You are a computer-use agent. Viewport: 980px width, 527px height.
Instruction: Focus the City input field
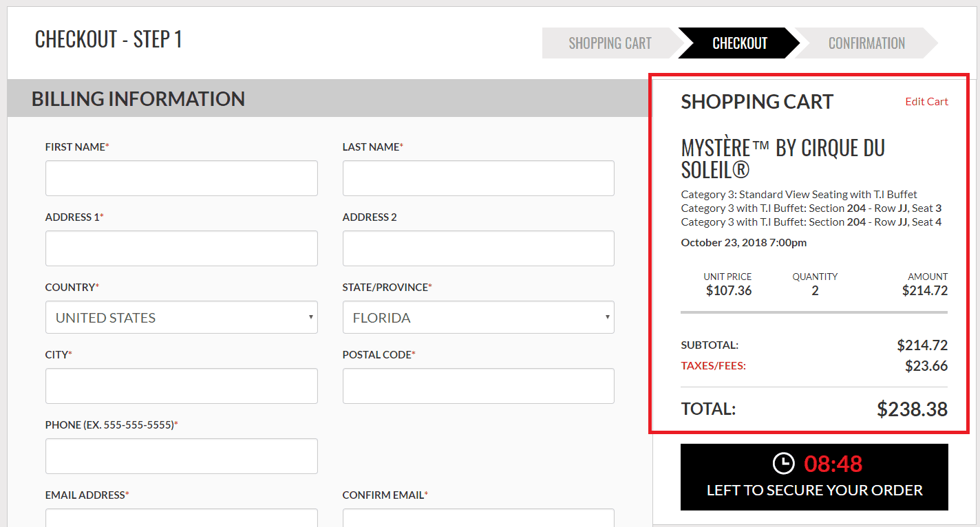[181, 386]
